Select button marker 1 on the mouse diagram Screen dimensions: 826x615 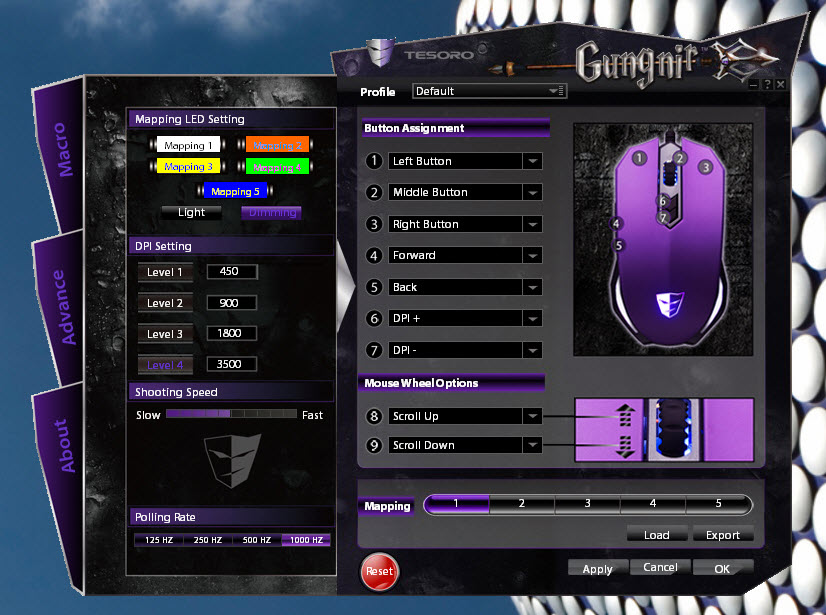point(639,158)
